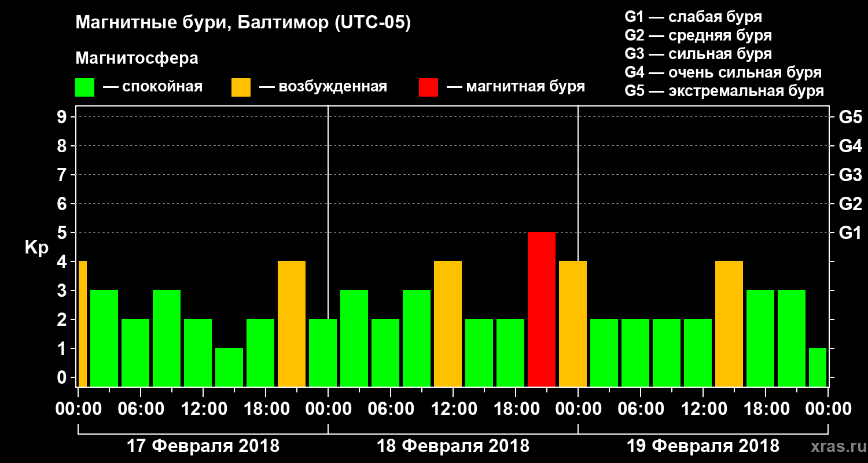Image resolution: width=868 pixels, height=463 pixels.
Task: Click right-axis G3 label at Kp 7 level
Action: [850, 175]
